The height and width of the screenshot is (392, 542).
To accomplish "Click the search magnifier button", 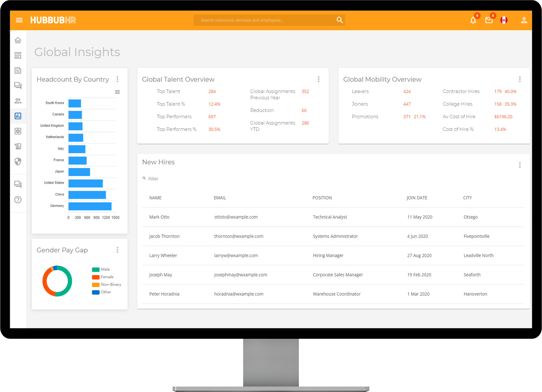I will coord(340,20).
